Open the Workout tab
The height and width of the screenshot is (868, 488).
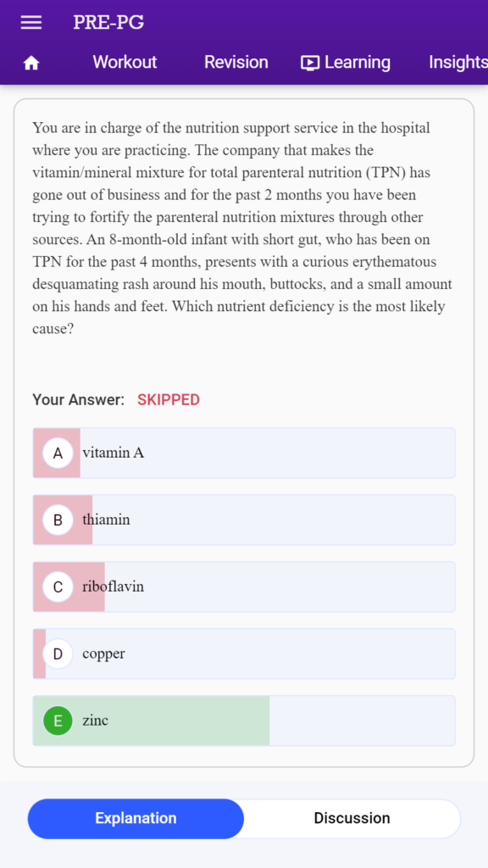125,62
